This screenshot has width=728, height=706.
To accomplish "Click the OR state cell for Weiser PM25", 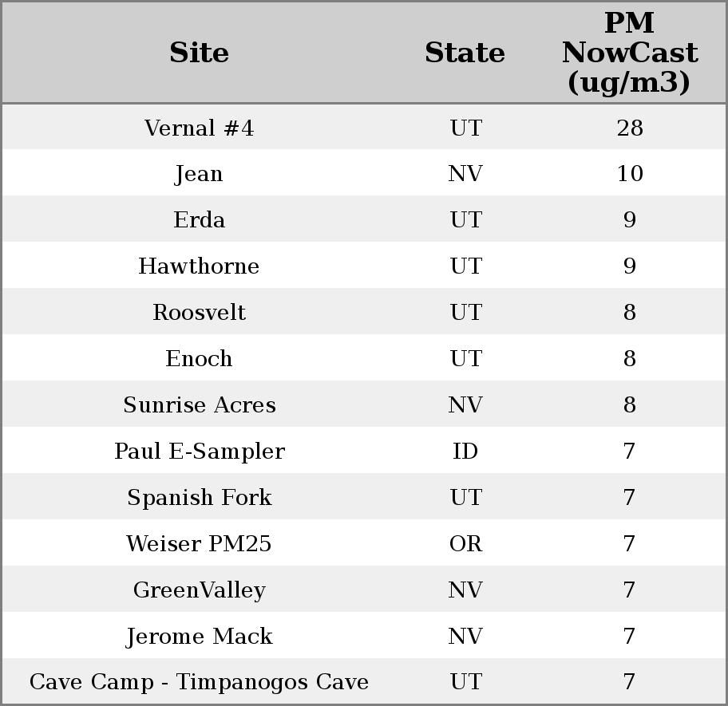I will [x=465, y=544].
